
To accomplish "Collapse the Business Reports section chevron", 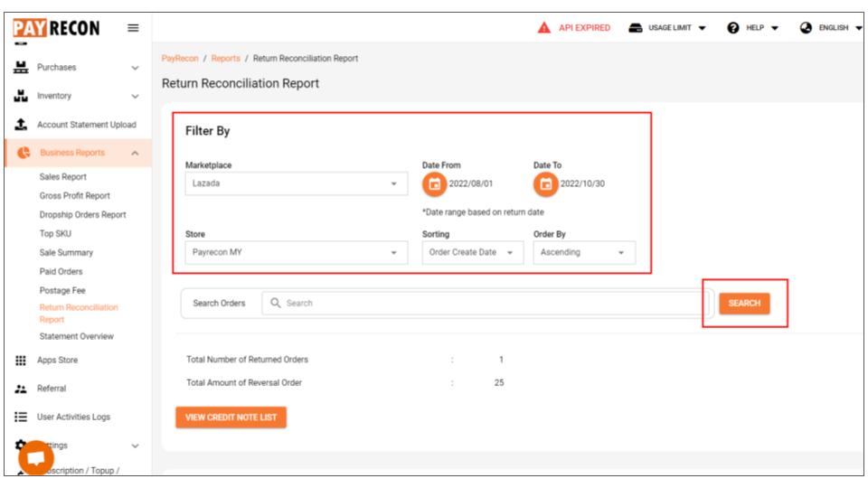I will coord(135,154).
